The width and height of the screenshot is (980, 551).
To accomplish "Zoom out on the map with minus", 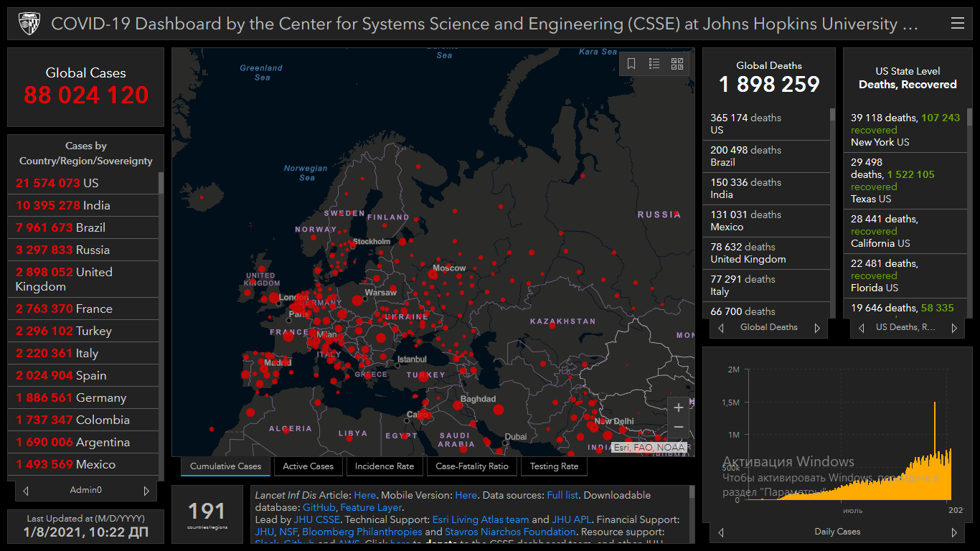I will (x=679, y=428).
